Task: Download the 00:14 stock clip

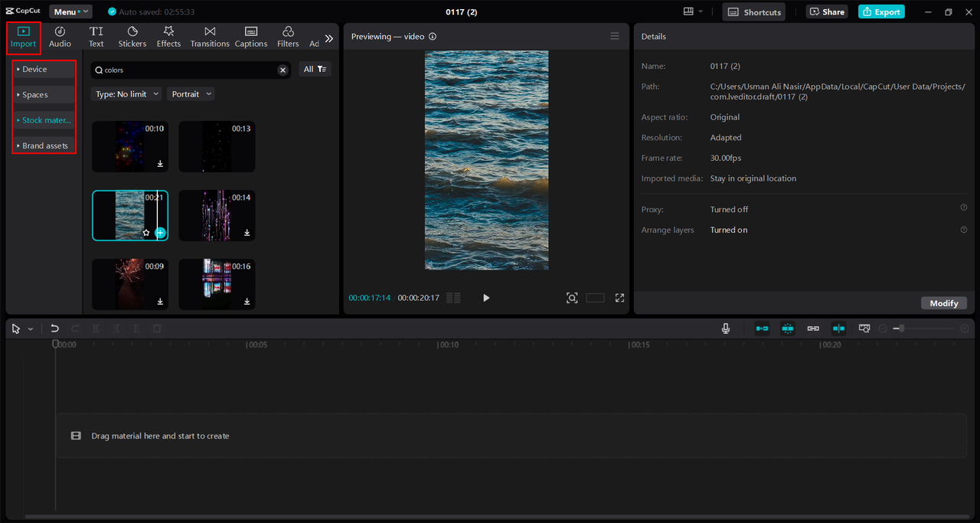Action: (247, 233)
